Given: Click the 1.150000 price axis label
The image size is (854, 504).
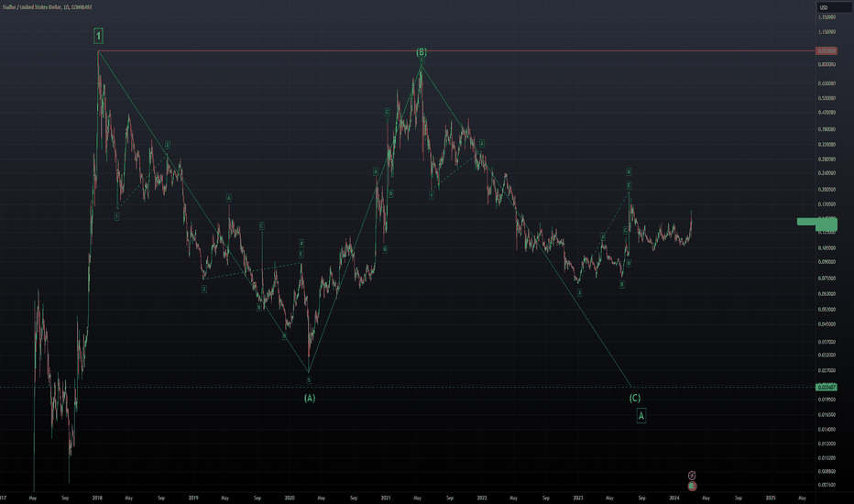Looking at the screenshot, I should coord(827,32).
